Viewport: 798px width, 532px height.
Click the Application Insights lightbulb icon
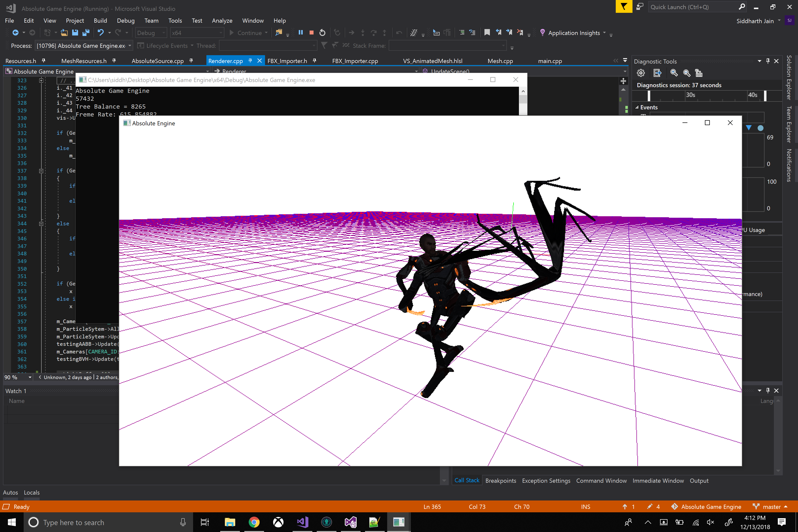[x=543, y=33]
